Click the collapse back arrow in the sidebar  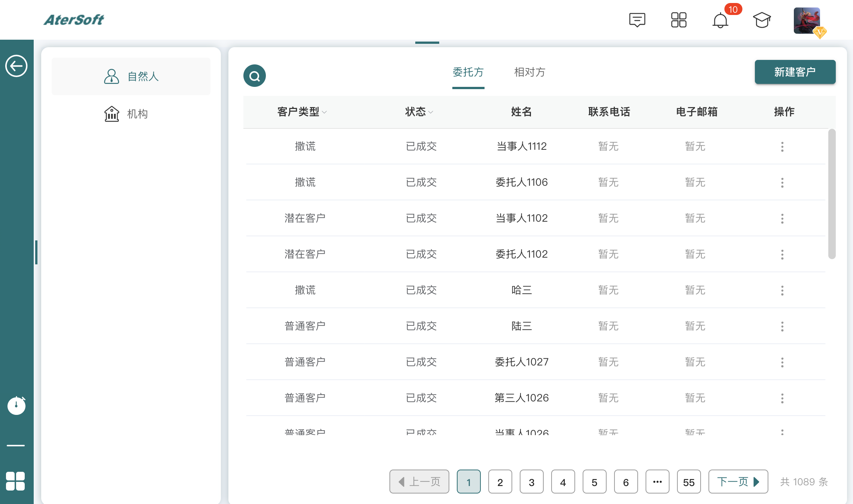16,66
